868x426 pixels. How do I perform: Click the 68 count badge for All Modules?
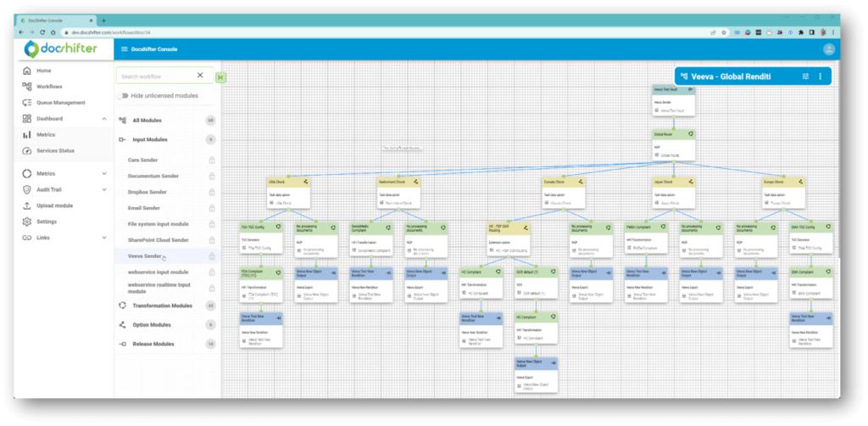tap(210, 121)
